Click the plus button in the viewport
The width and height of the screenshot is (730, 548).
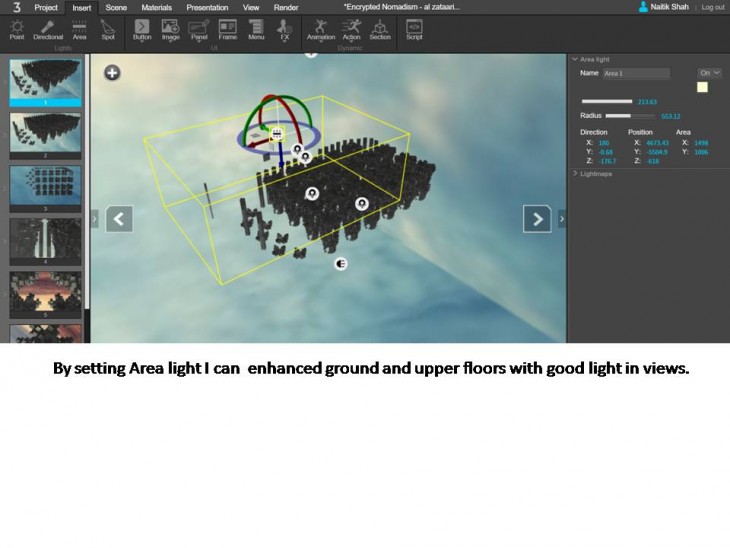112,72
